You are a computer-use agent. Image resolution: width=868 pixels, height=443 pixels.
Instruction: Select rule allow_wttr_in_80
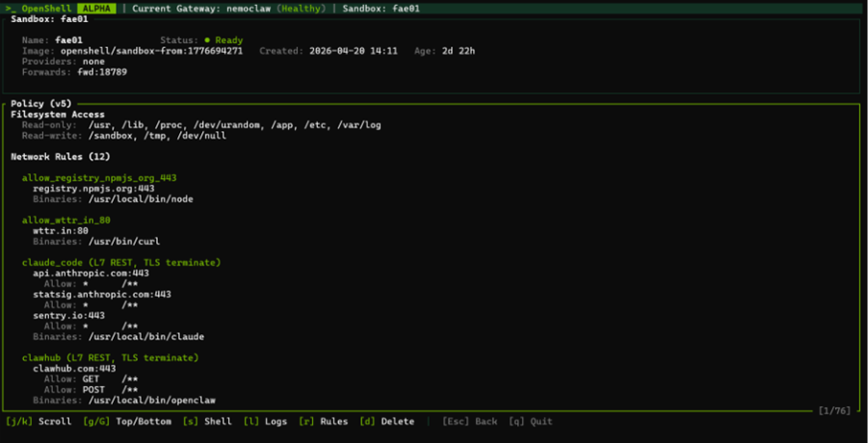pos(66,221)
